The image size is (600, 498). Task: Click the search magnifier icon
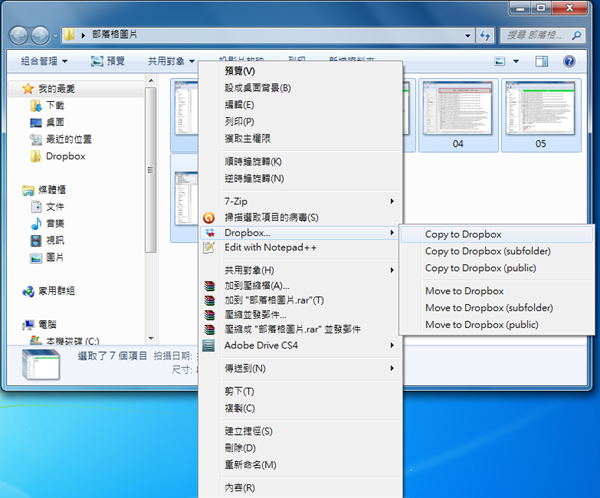pos(576,36)
